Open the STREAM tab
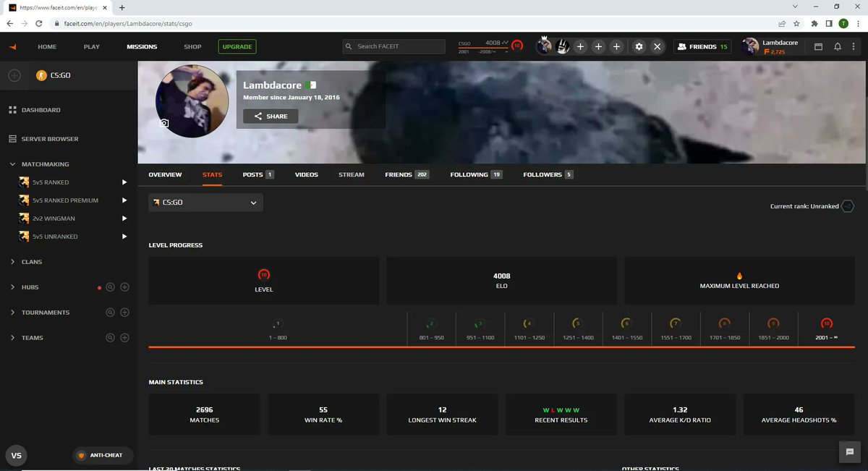 [x=352, y=174]
